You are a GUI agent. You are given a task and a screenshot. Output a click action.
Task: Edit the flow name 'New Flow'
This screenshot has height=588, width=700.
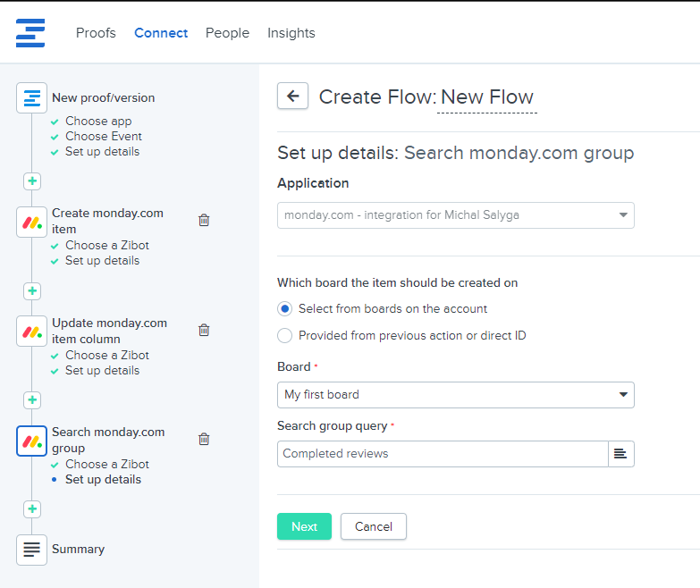click(487, 97)
